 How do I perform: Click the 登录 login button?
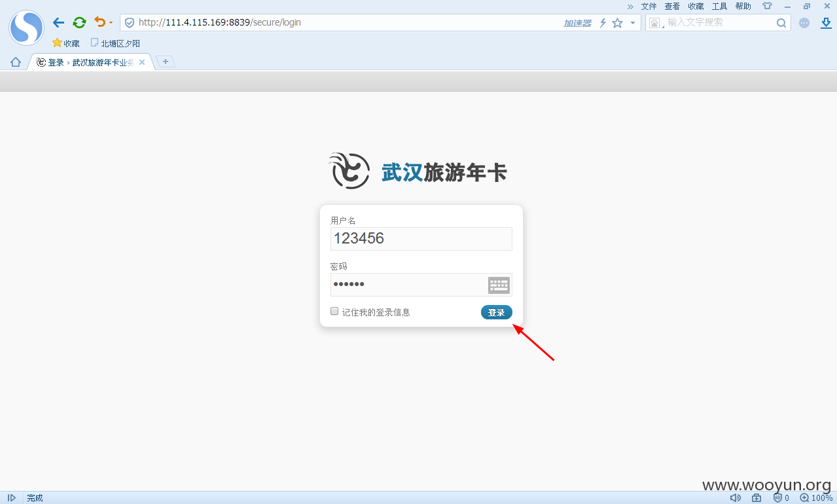pyautogui.click(x=497, y=313)
